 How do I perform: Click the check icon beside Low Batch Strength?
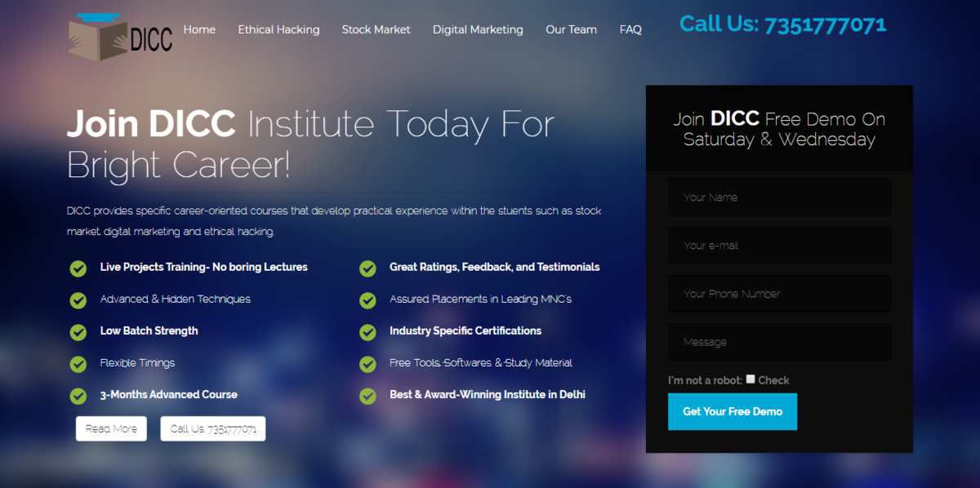pos(78,332)
